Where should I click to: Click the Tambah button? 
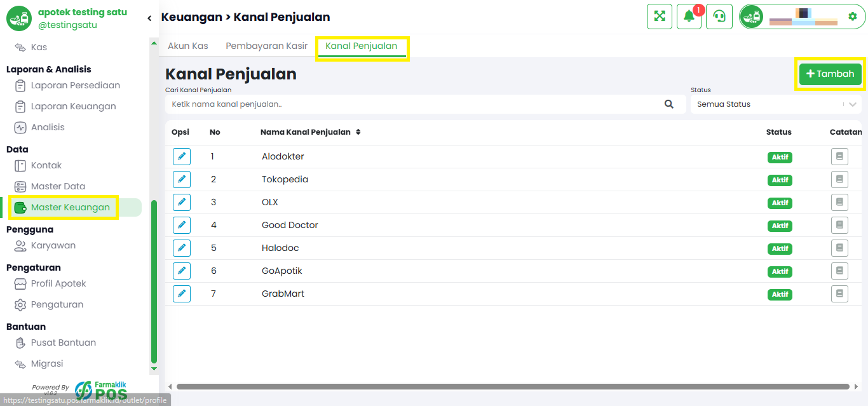point(831,74)
